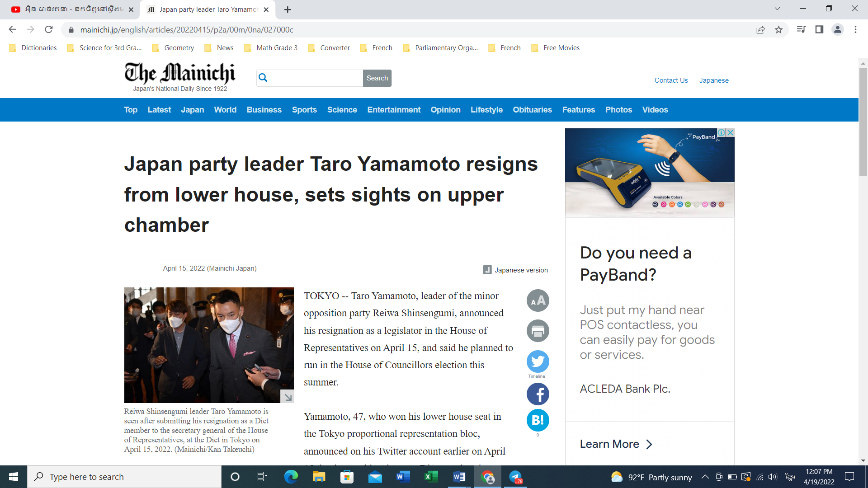The image size is (868, 488).
Task: Reload the current page
Action: 49,29
